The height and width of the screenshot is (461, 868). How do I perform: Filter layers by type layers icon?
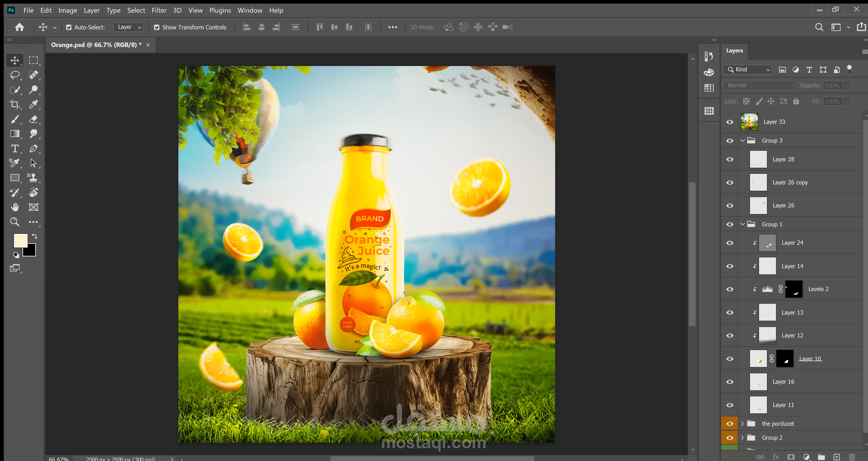tap(809, 70)
